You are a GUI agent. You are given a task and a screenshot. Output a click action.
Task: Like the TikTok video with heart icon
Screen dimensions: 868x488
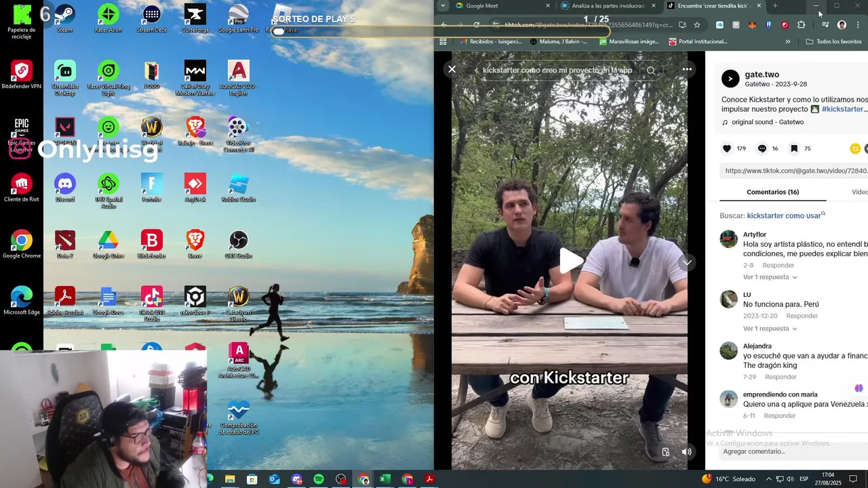pyautogui.click(x=727, y=148)
